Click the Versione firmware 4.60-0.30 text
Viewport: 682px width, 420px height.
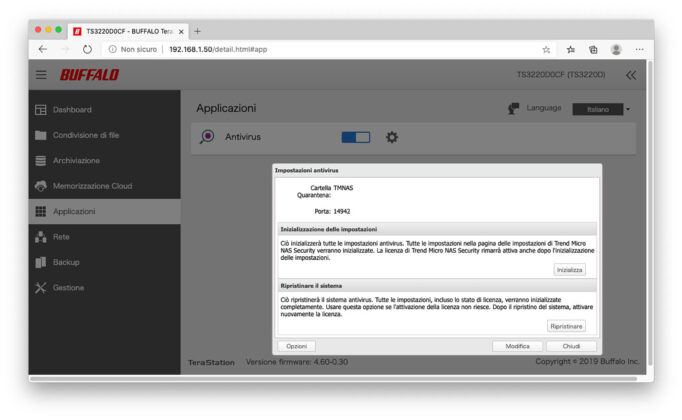pyautogui.click(x=297, y=362)
